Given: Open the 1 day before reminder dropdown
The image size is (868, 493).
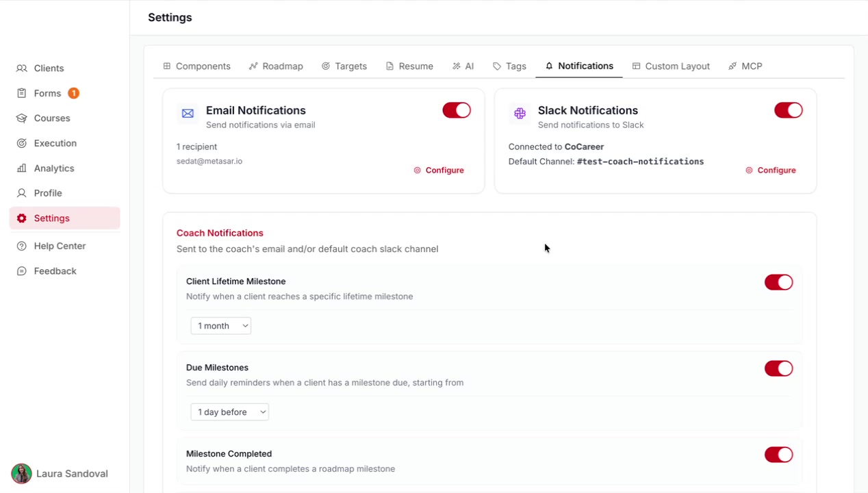Looking at the screenshot, I should tap(230, 412).
